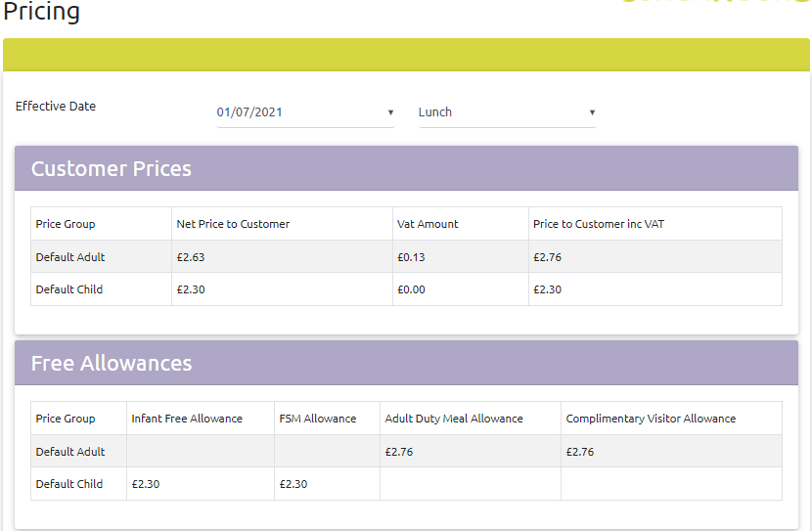Click the £0.00 VAT amount cell

tap(411, 289)
